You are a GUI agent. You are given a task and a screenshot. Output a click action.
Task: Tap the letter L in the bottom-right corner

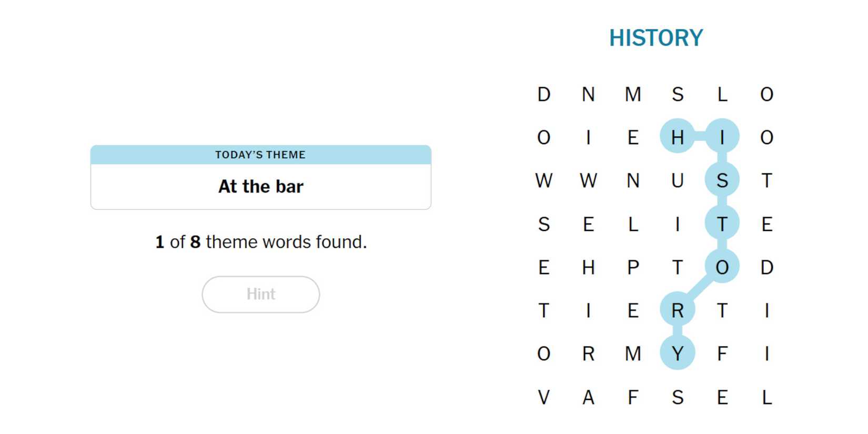pyautogui.click(x=766, y=397)
